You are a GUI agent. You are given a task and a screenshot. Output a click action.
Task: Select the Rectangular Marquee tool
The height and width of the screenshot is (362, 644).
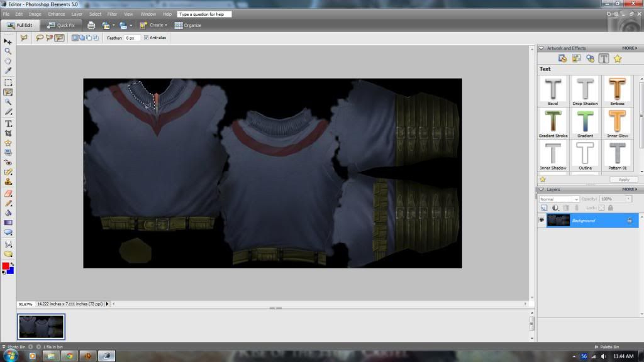8,82
